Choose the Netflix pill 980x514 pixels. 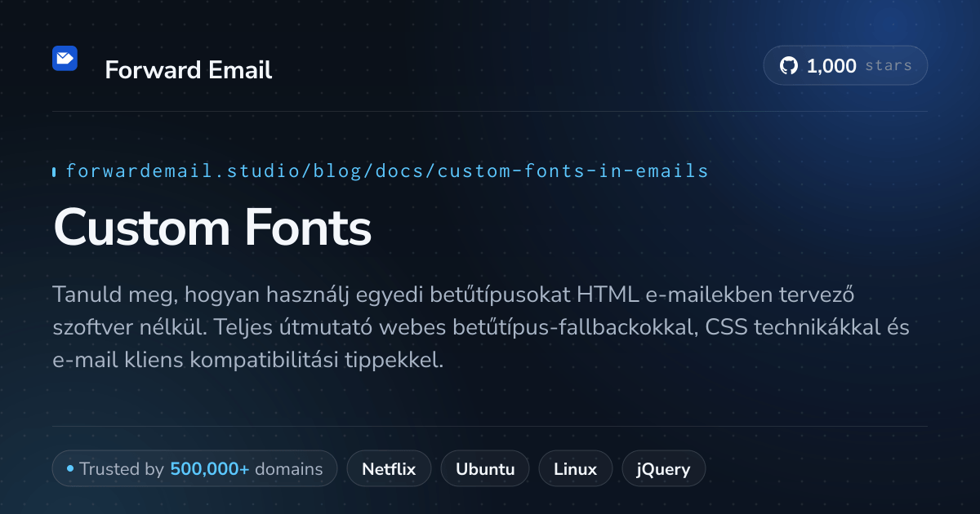[390, 469]
